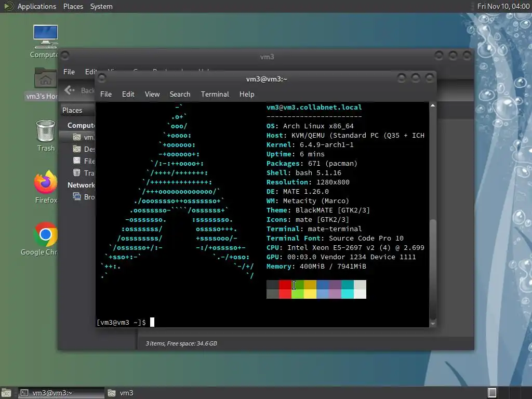
Task: Click the vm3@vm3.collabnet.local header text
Action: (314, 107)
